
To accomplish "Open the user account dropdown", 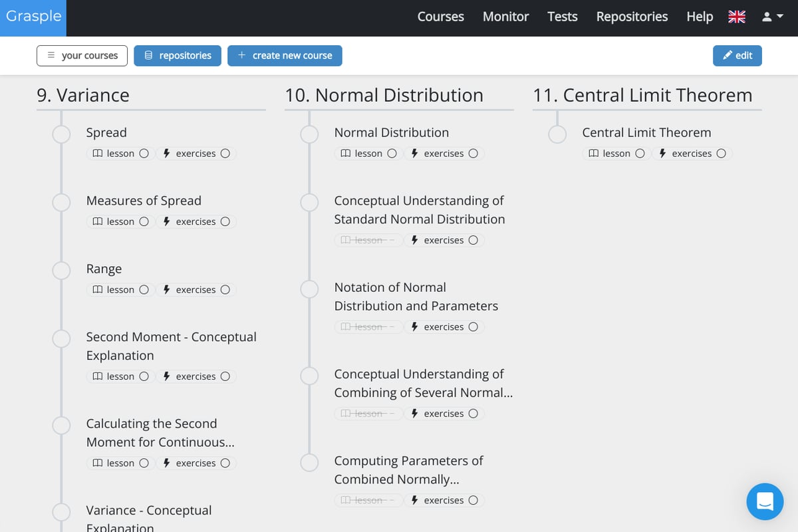I will point(772,17).
